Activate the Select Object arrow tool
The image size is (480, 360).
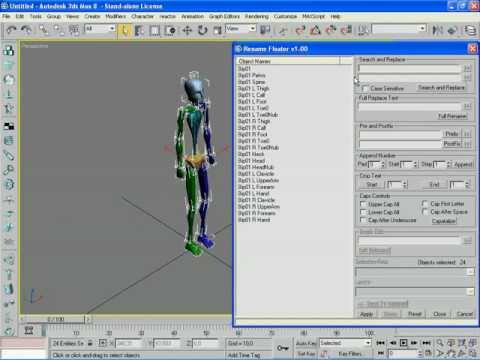point(125,30)
